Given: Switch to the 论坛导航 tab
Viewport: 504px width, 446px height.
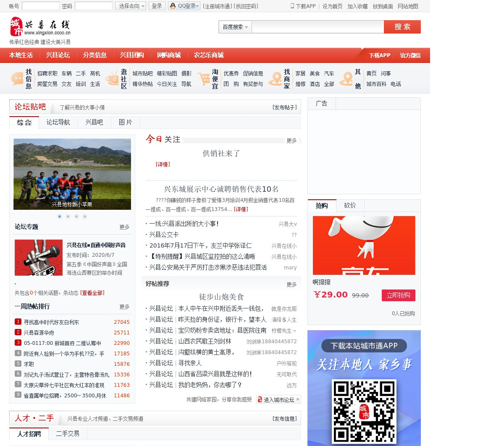Looking at the screenshot, I should (x=58, y=122).
